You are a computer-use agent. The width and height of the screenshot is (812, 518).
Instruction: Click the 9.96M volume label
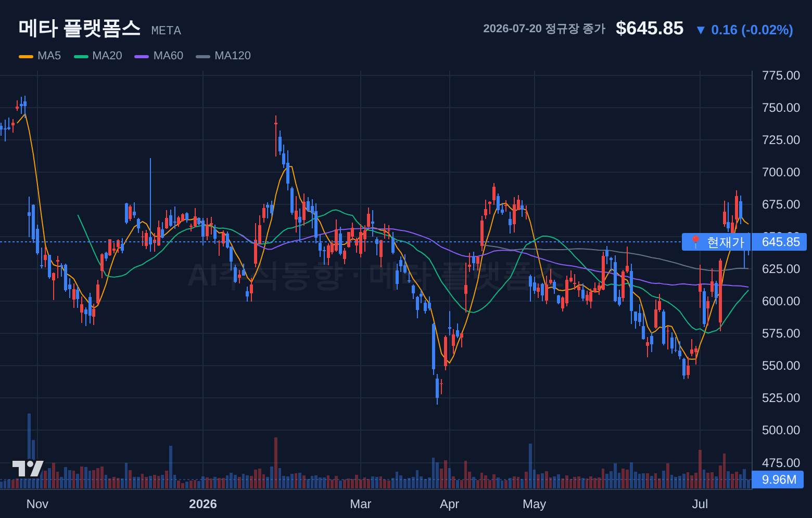(x=778, y=480)
